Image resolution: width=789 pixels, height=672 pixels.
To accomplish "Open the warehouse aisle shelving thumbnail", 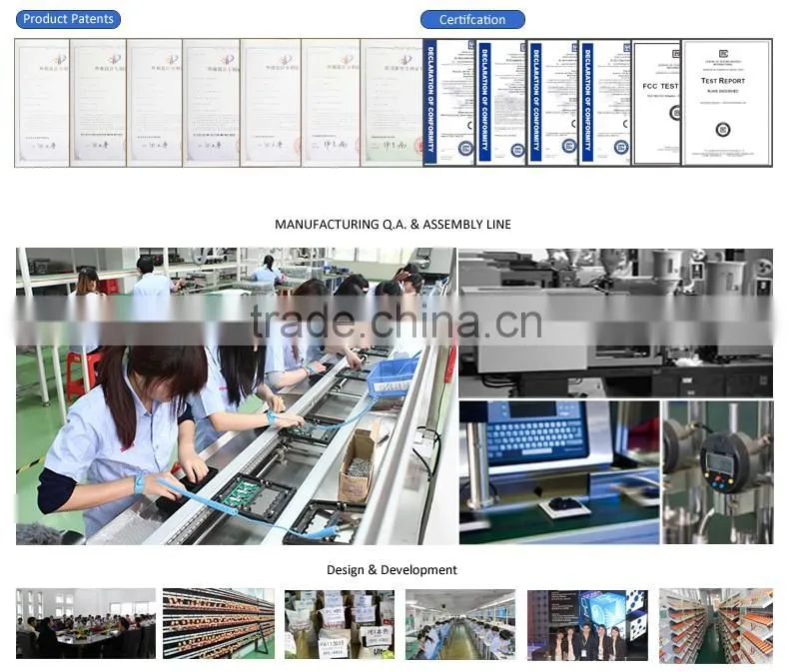I will 716,626.
